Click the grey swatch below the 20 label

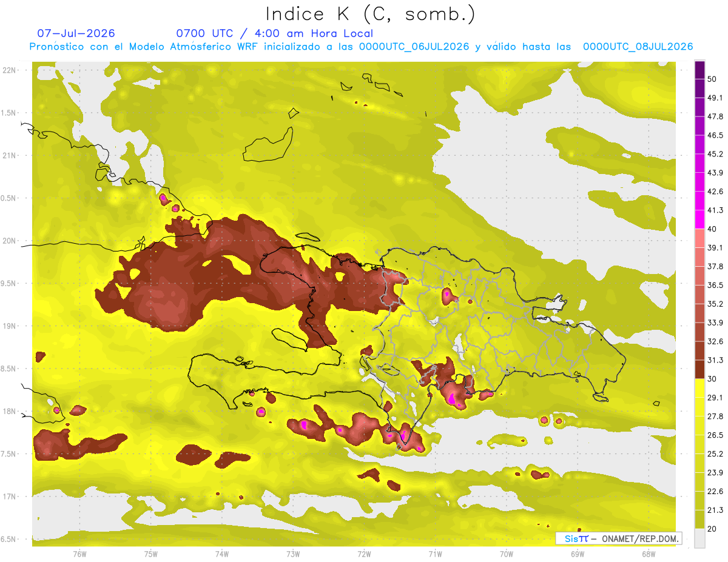(x=699, y=538)
